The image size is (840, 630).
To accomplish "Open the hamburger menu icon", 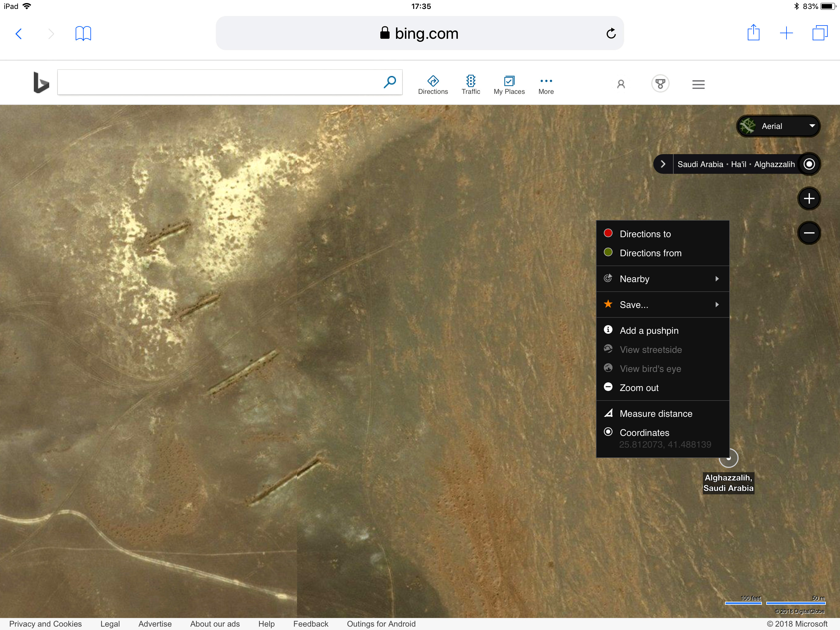I will [698, 84].
